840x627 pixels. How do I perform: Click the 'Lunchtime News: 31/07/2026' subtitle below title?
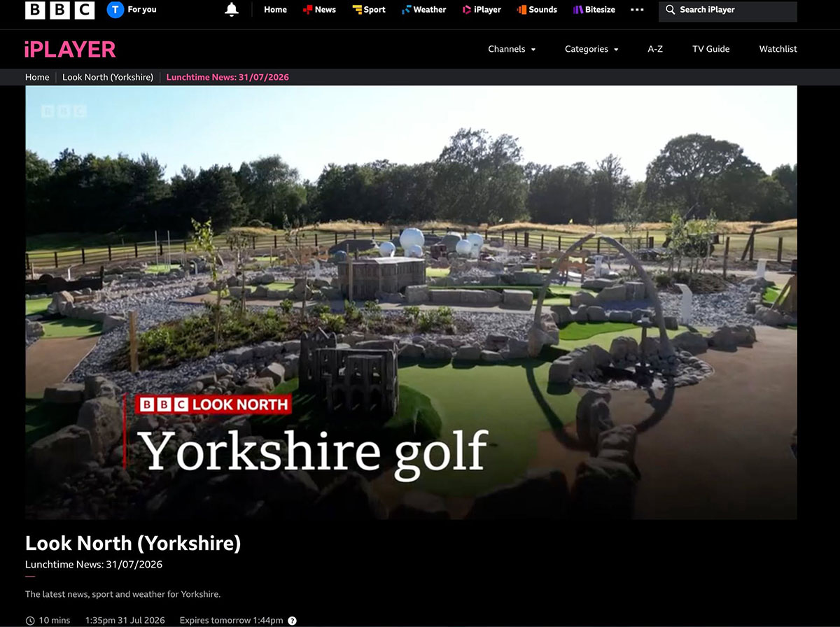coord(94,564)
